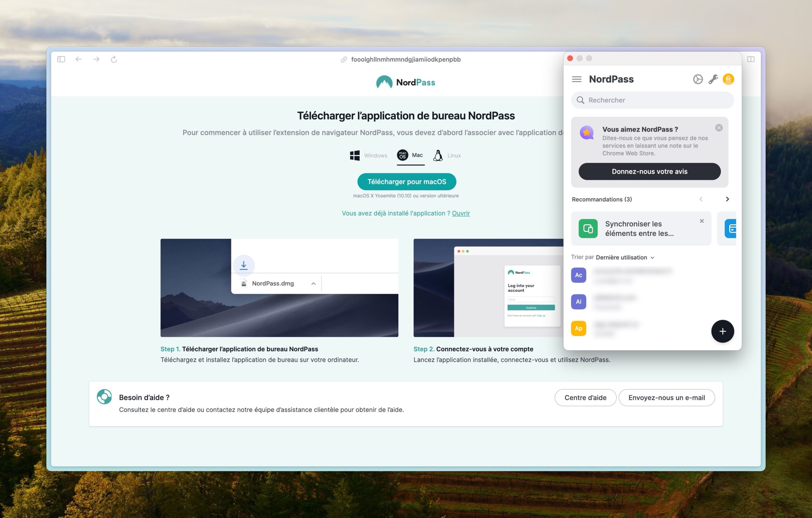812x518 pixels.
Task: Click 'Donnez-nous votre avis' button
Action: 650,171
